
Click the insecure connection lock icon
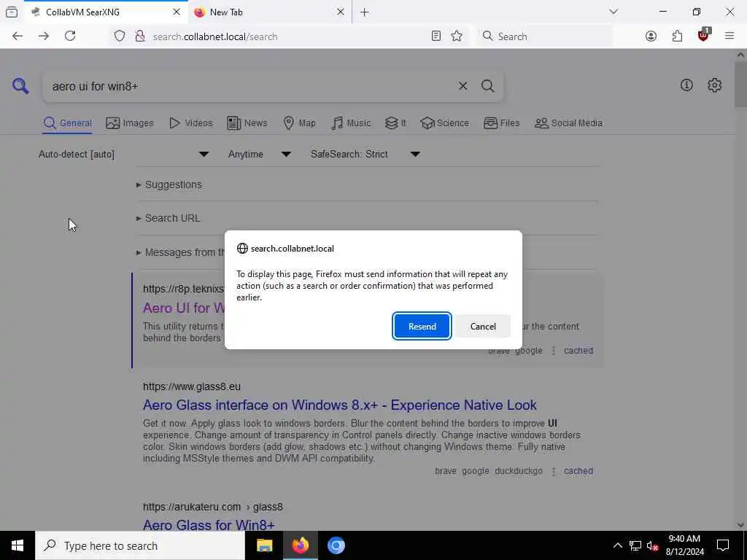[140, 36]
